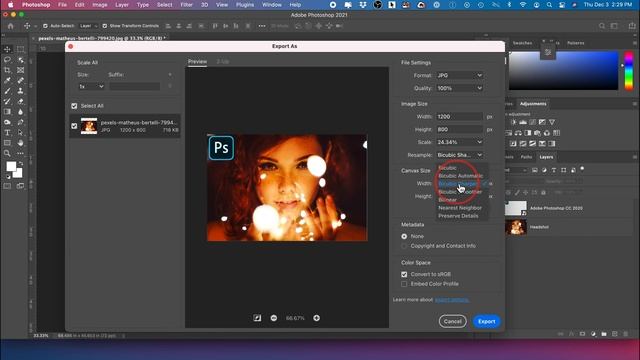Screen dimensions: 640x360
Task: Open the Scale percentage dropdown
Action: click(460, 142)
